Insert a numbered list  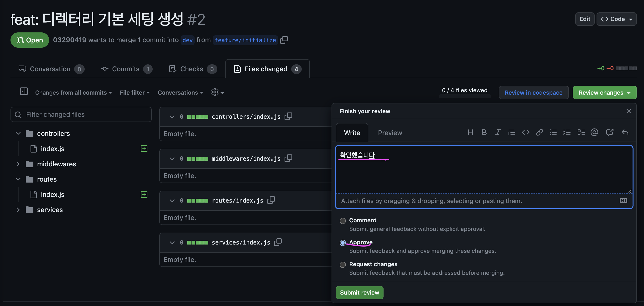click(567, 133)
